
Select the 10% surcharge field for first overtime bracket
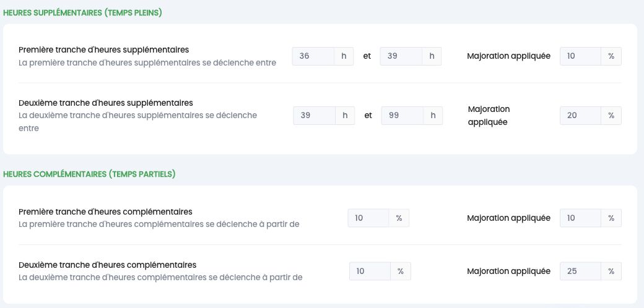click(x=580, y=56)
